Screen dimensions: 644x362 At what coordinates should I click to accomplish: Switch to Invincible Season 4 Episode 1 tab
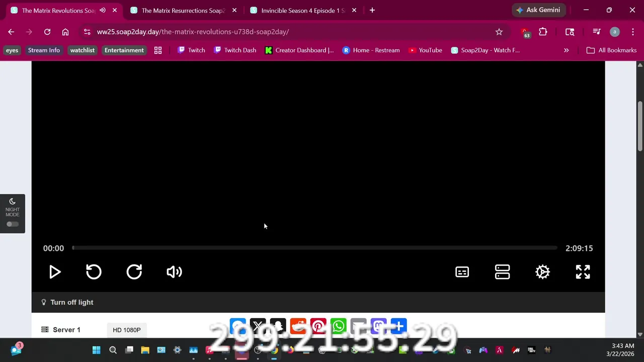[x=303, y=10]
